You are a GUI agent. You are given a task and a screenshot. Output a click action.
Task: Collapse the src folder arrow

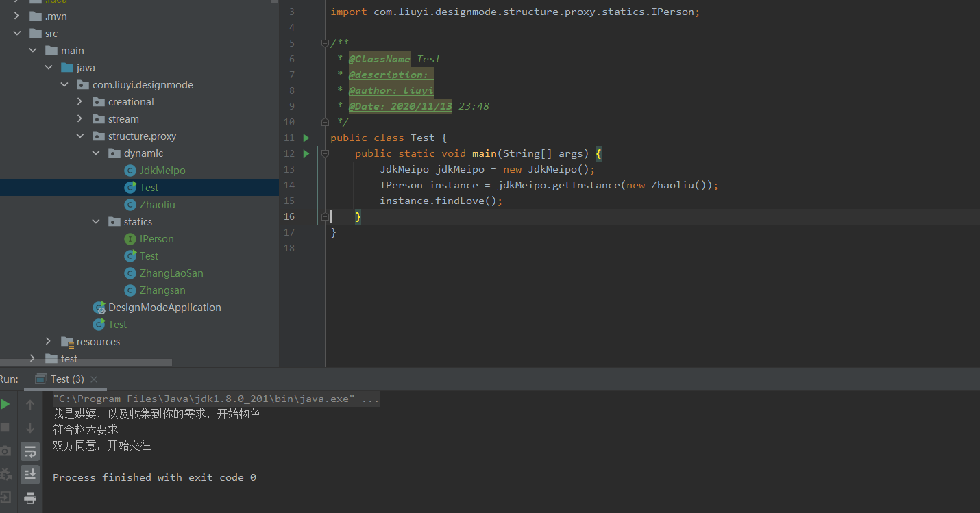tap(16, 34)
